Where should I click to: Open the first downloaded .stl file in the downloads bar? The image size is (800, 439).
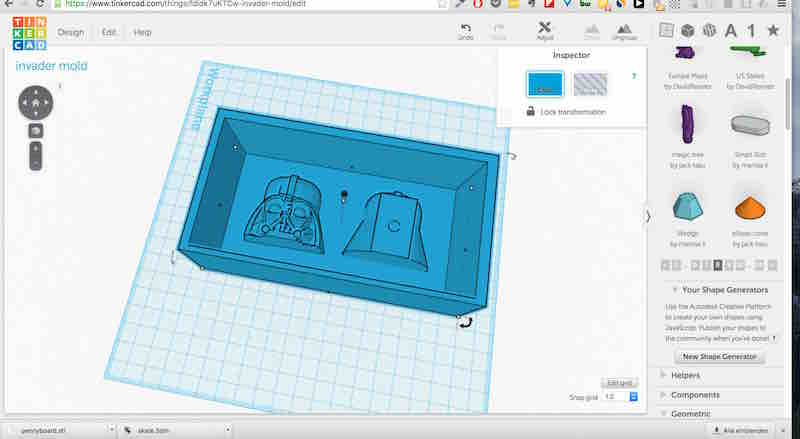click(x=43, y=430)
